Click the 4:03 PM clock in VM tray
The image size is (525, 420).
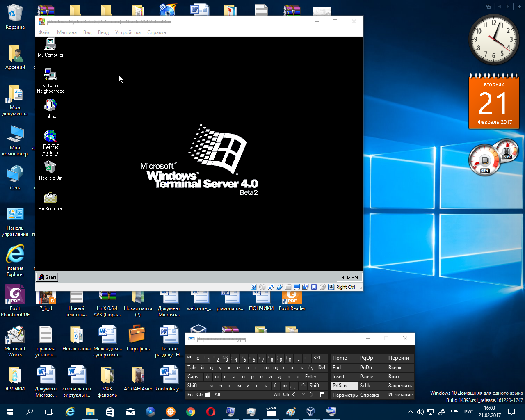[349, 278]
